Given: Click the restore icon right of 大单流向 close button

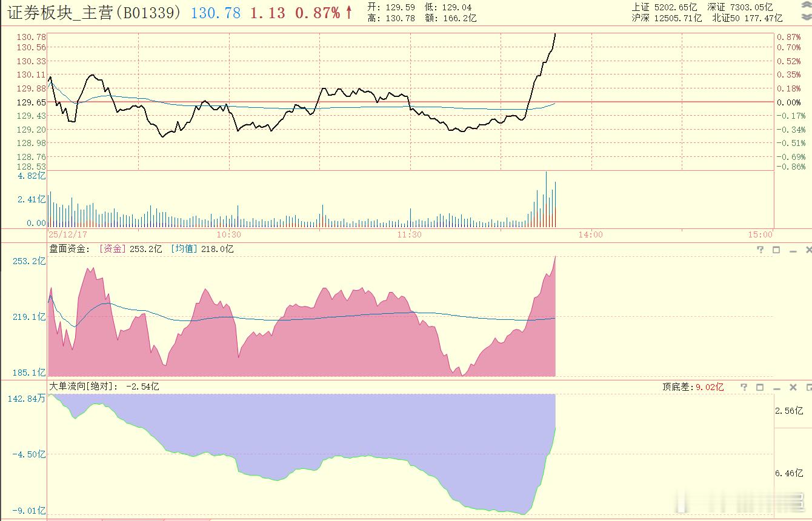Looking at the screenshot, I should coord(808,387).
